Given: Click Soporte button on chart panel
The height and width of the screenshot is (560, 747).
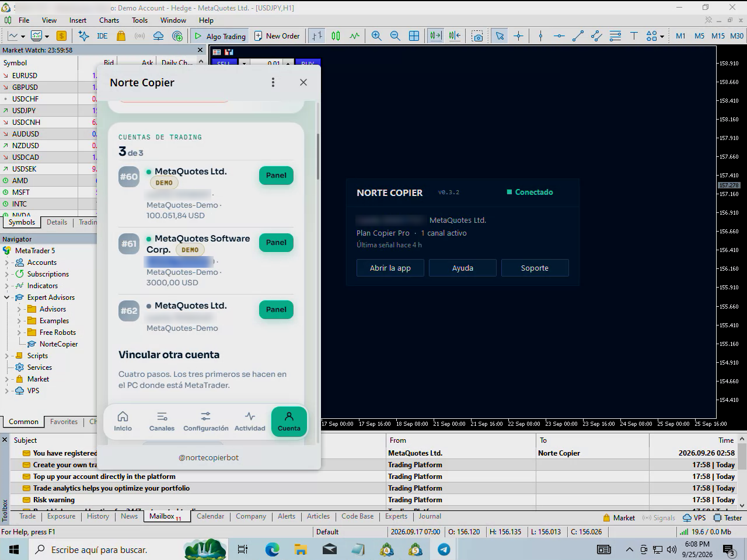Looking at the screenshot, I should pyautogui.click(x=535, y=268).
